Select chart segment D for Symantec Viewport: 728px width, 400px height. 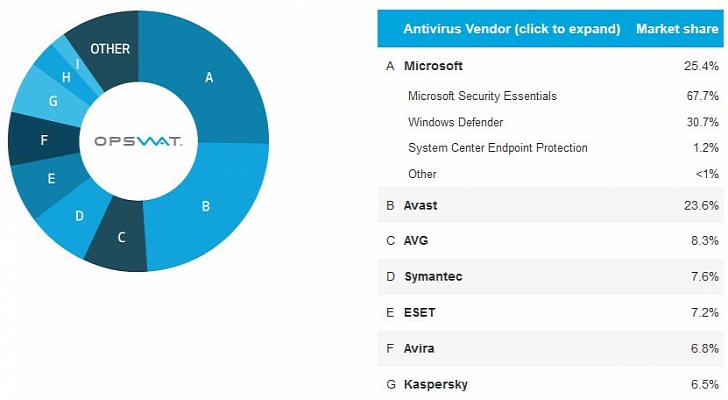click(x=77, y=216)
